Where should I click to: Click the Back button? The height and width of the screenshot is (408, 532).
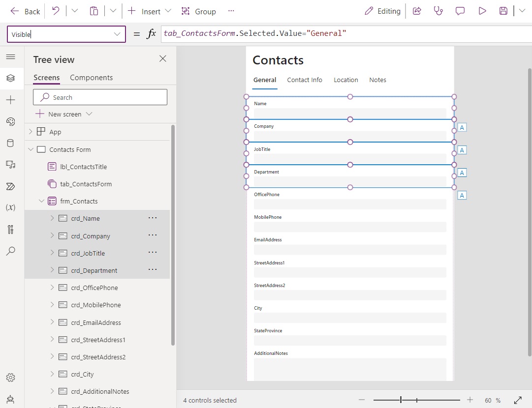click(25, 11)
